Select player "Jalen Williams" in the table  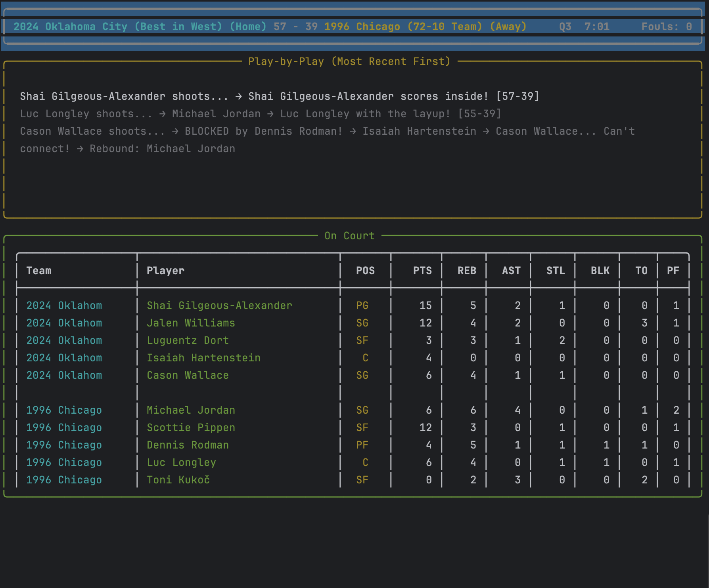point(191,323)
